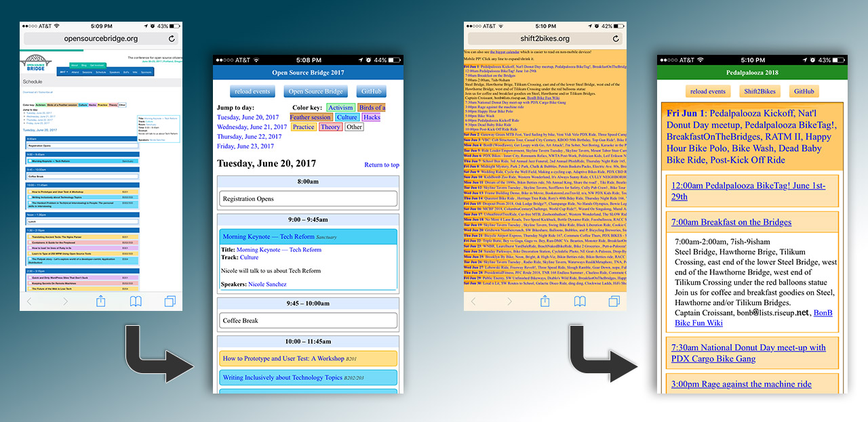Jump to Tuesday, June 20, 2017 link
The width and height of the screenshot is (868, 422).
[x=248, y=117]
